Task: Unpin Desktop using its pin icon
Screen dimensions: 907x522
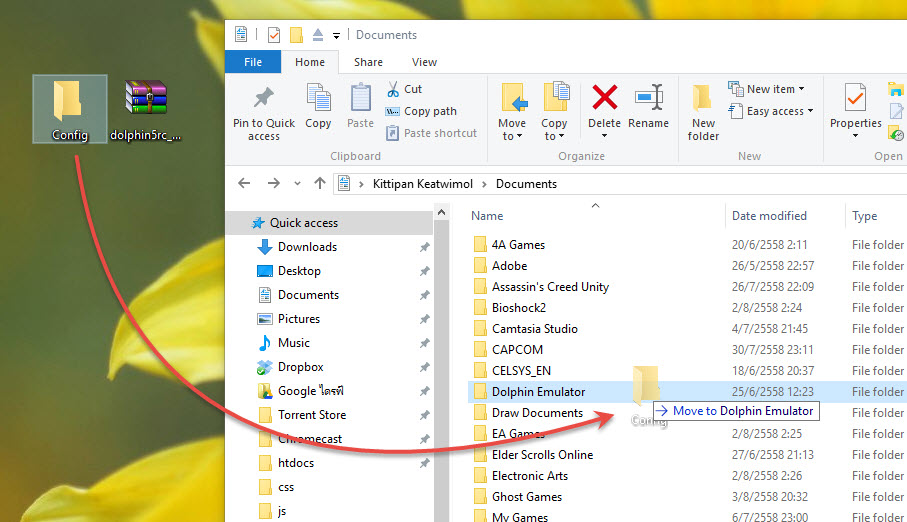Action: 425,271
